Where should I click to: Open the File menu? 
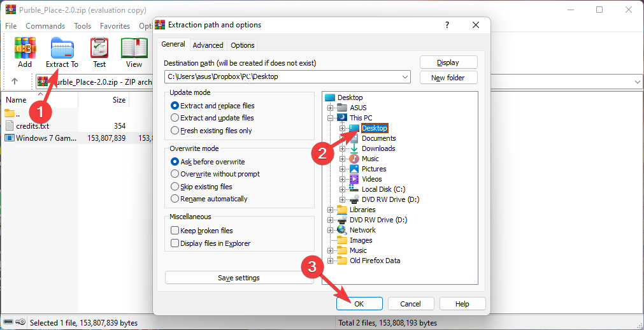(11, 26)
